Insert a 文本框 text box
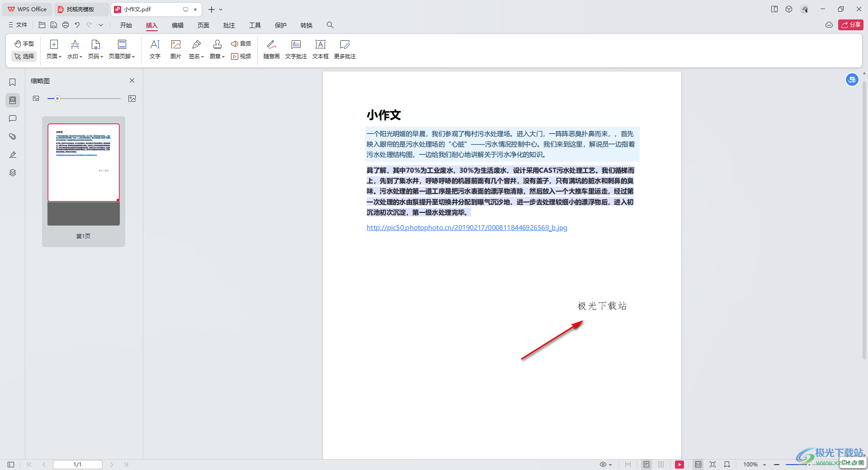 tap(321, 50)
